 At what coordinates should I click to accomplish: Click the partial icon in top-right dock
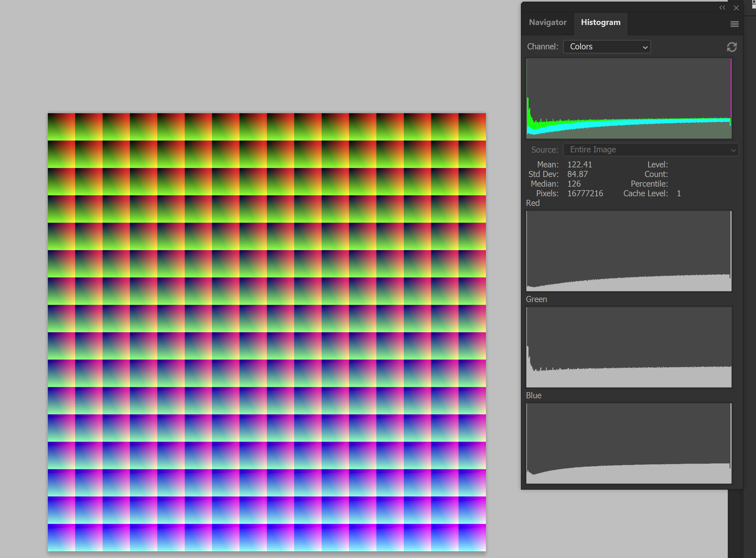(753, 4)
